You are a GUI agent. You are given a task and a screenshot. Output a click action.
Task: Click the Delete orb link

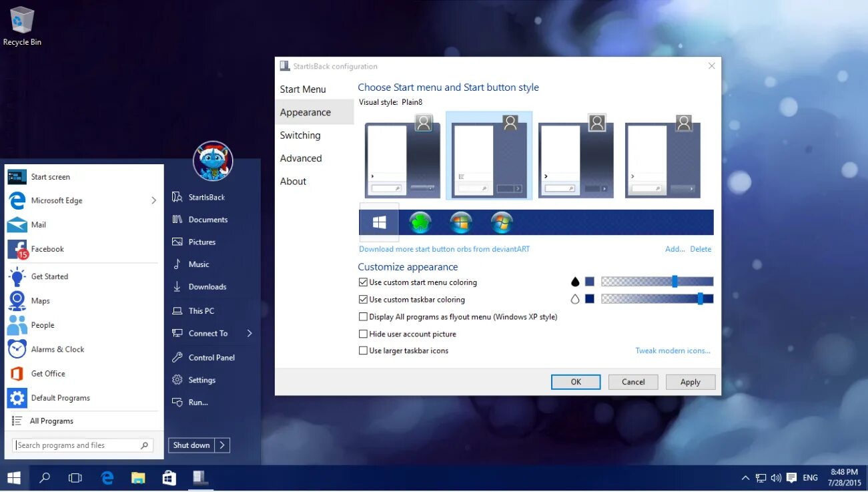(x=701, y=249)
